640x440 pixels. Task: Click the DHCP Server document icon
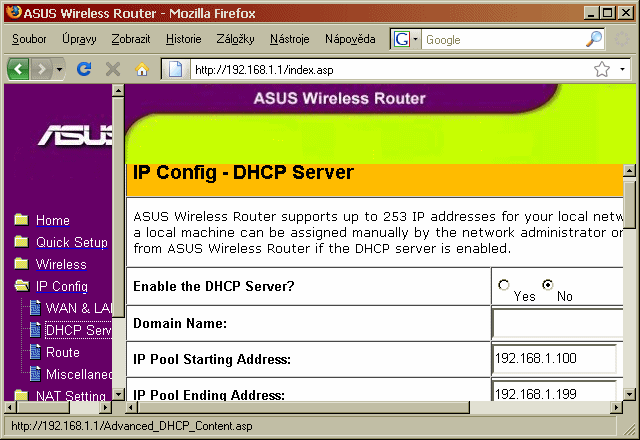click(36, 330)
